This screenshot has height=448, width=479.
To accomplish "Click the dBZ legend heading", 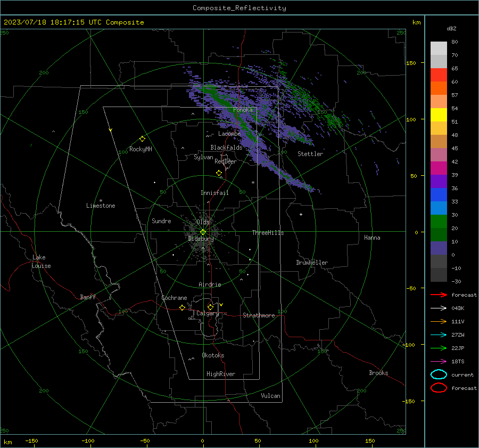I will click(x=451, y=28).
